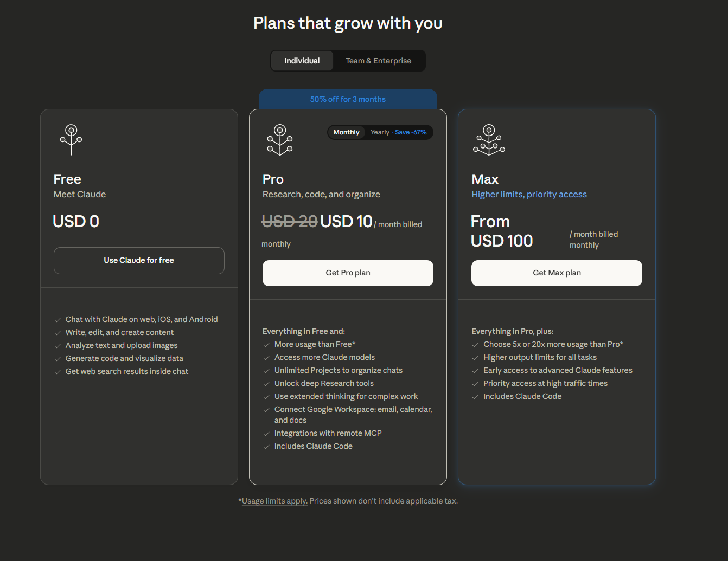Select the Individual plans tab

point(302,61)
